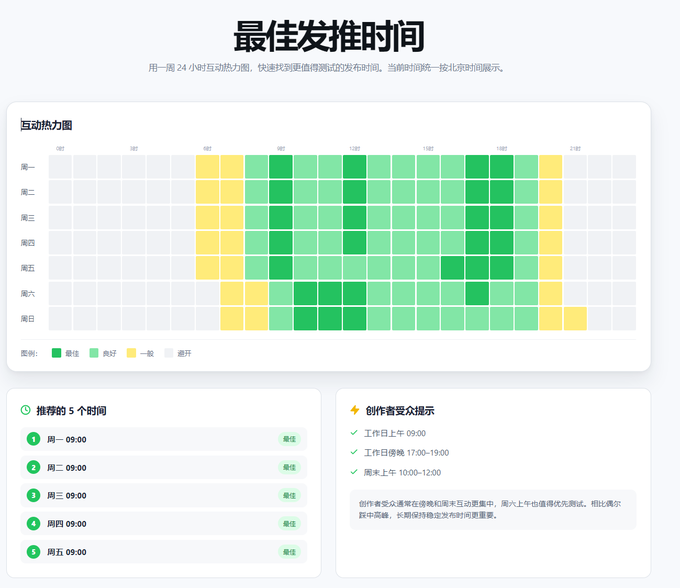Click the 周四 09:00 recommended time text
This screenshot has height=588, width=680.
pyautogui.click(x=67, y=523)
